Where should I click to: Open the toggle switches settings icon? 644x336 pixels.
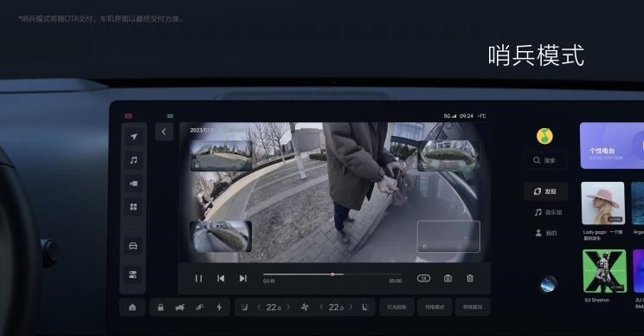tap(133, 275)
